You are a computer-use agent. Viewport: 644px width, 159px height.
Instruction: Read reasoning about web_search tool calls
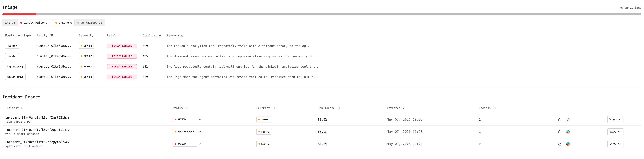tap(242, 77)
